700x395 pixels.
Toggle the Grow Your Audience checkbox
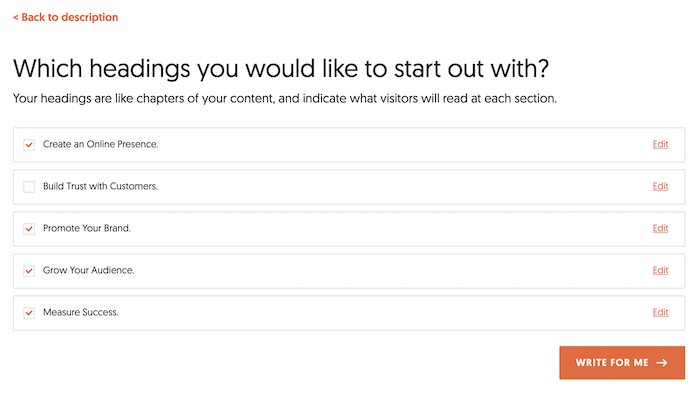[x=29, y=270]
